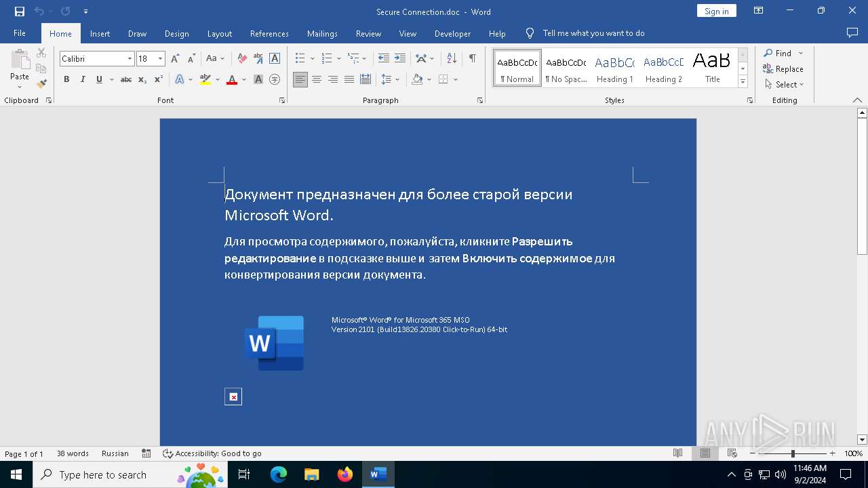Toggle Center alignment

[317, 79]
